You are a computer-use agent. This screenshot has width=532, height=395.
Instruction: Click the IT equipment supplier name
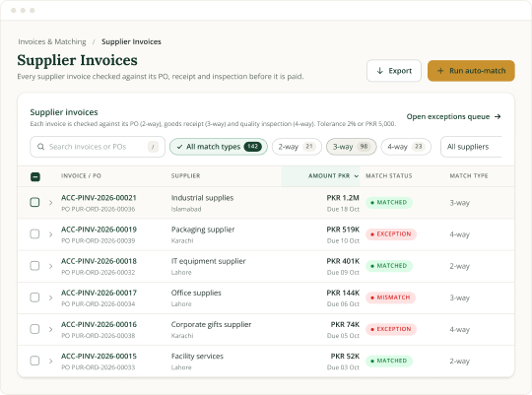pyautogui.click(x=208, y=261)
